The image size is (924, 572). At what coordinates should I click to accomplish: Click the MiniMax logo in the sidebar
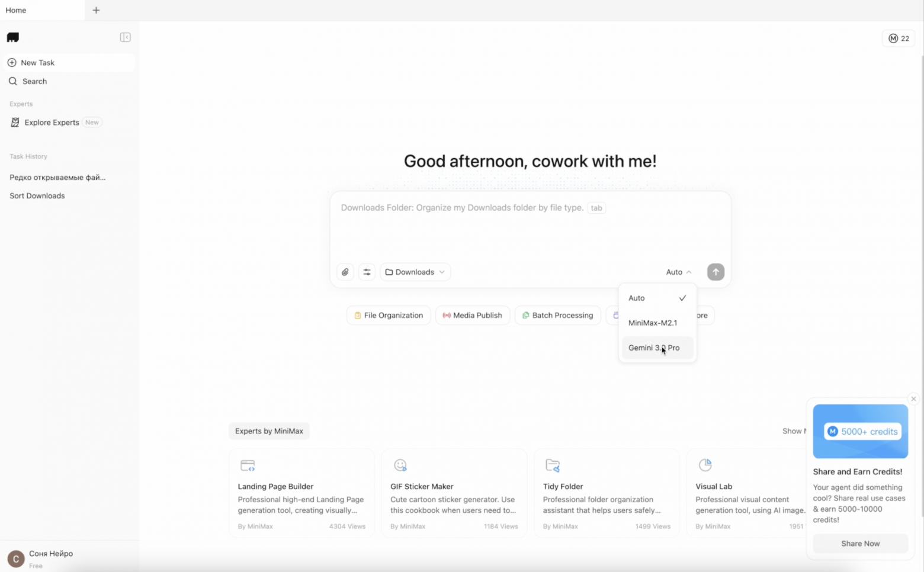(12, 37)
